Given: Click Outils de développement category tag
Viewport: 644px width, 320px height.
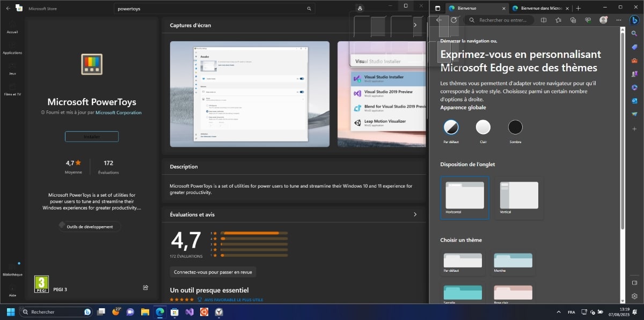Looking at the screenshot, I should pos(90,227).
